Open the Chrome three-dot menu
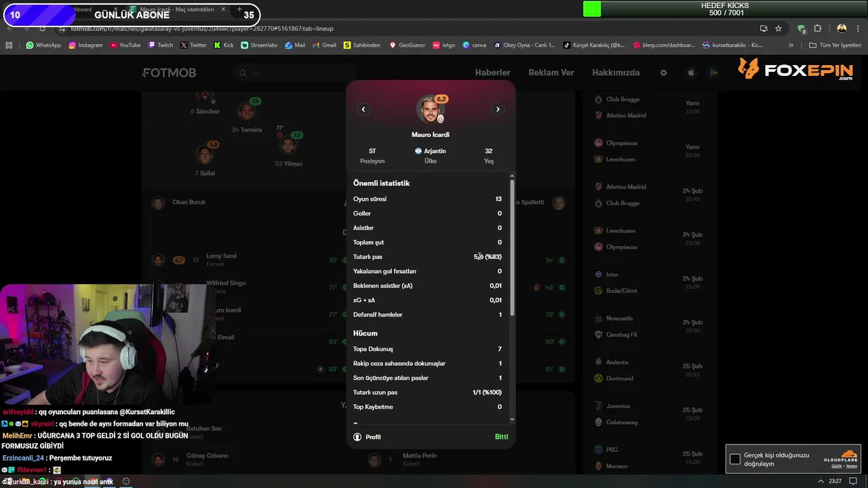868x488 pixels. (859, 28)
